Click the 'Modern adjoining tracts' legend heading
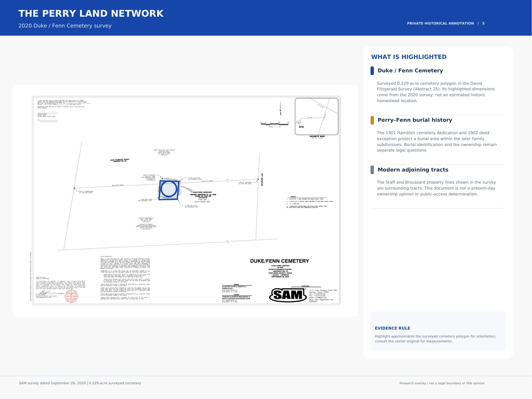Image resolution: width=532 pixels, height=399 pixels. 413,170
